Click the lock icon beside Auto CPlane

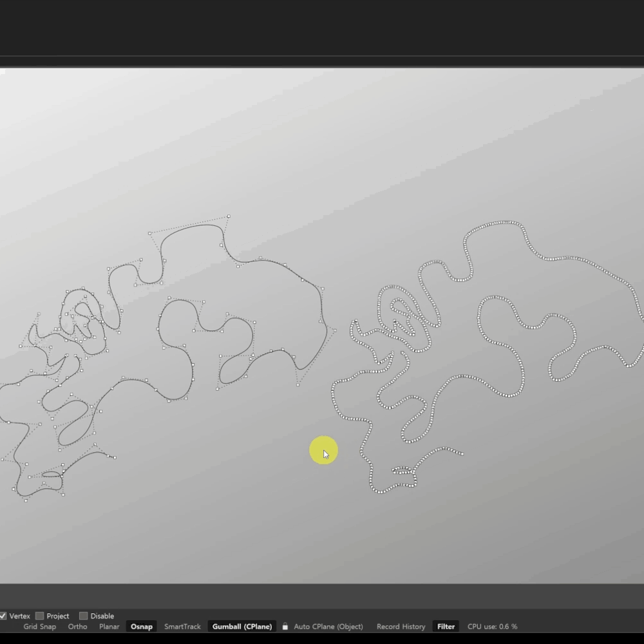(285, 627)
